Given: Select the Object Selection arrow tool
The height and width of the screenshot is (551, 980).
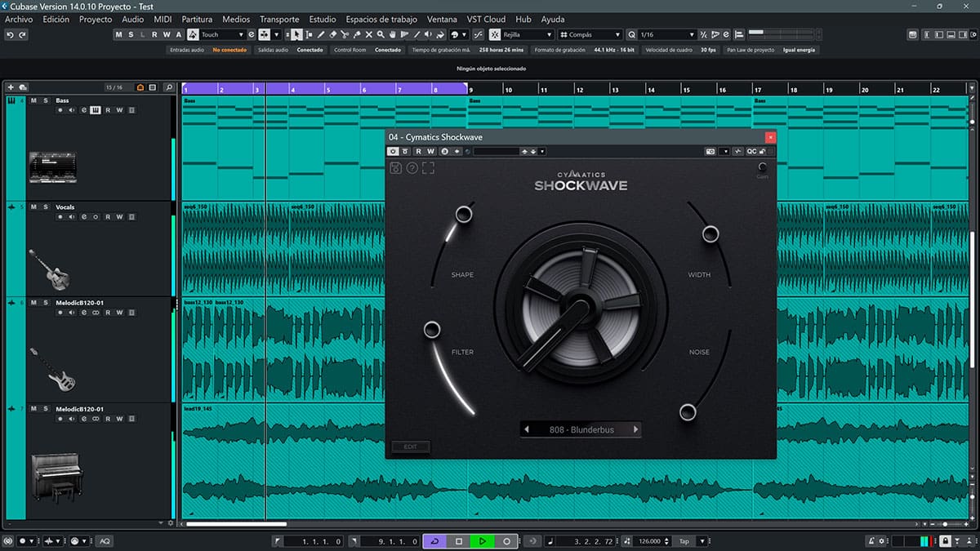Looking at the screenshot, I should 296,34.
